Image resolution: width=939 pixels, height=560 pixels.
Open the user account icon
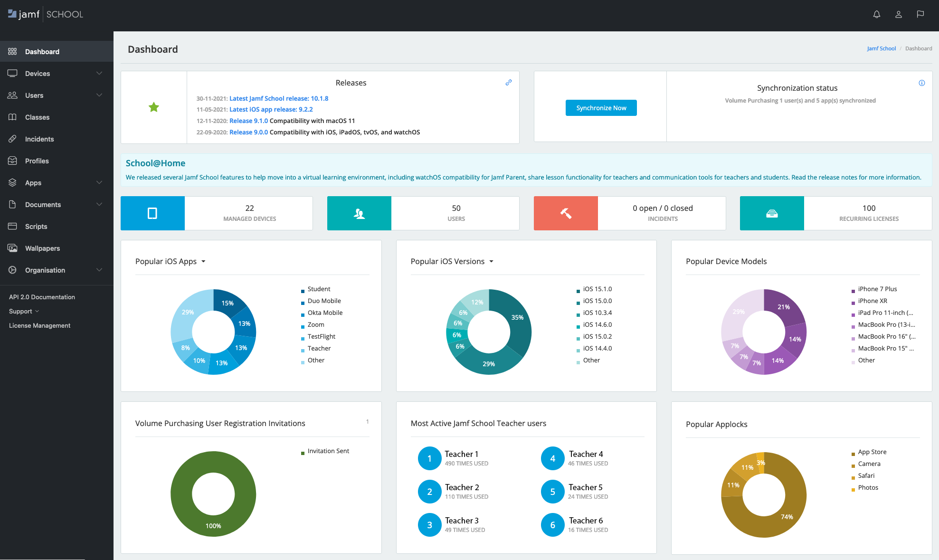point(899,14)
